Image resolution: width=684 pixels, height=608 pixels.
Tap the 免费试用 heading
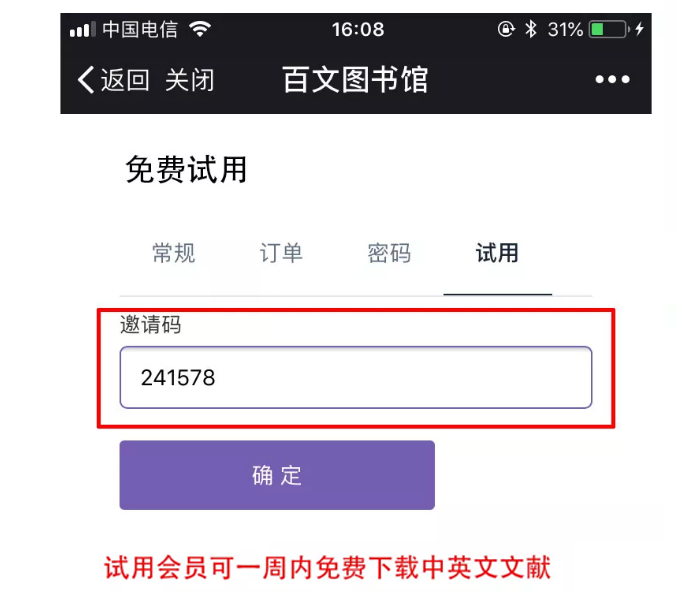click(x=186, y=170)
